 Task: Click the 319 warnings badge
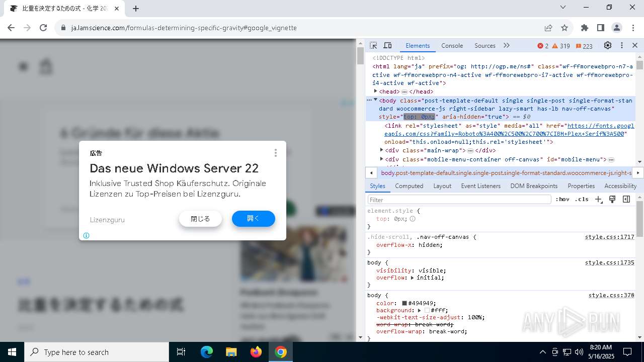click(x=561, y=46)
